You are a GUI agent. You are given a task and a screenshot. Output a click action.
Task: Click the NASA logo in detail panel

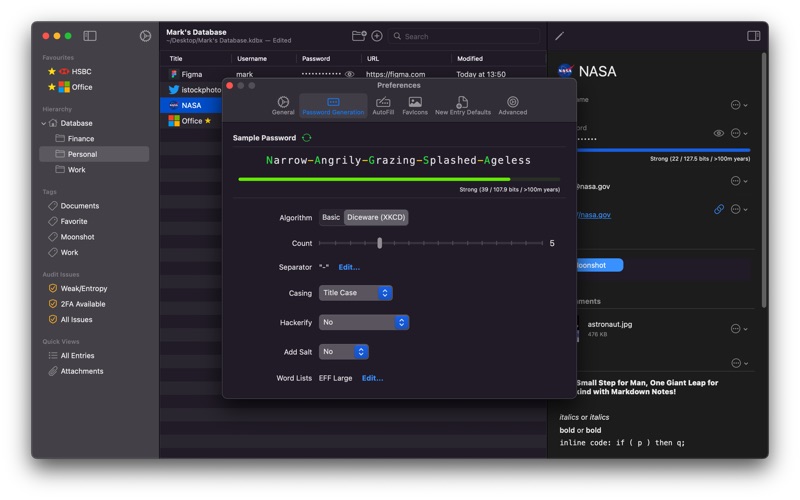(x=565, y=71)
